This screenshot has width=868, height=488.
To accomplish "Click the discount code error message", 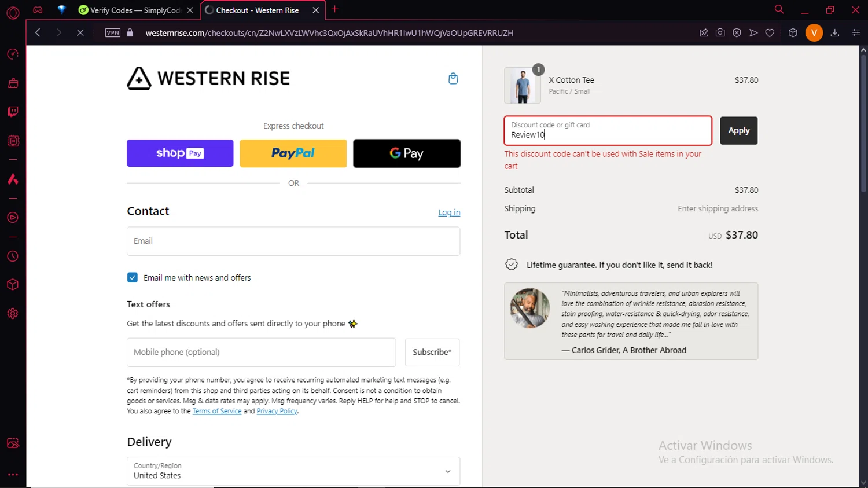I will pyautogui.click(x=603, y=160).
